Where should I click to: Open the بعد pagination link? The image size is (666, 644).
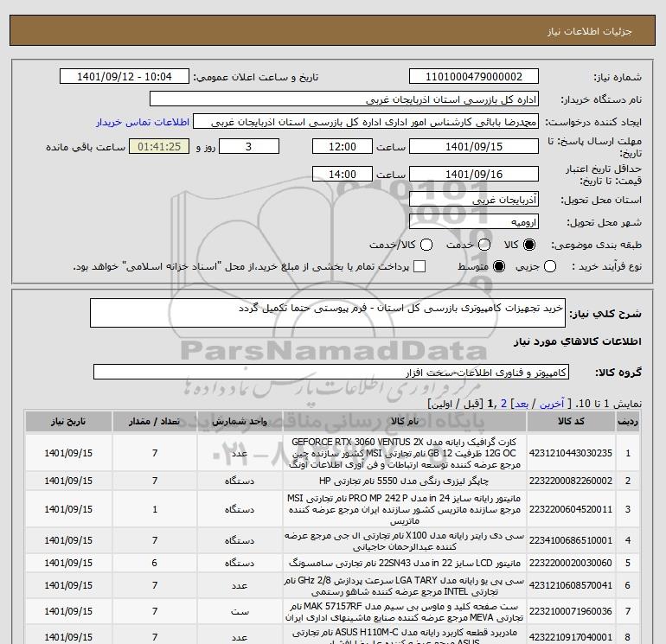tap(522, 404)
